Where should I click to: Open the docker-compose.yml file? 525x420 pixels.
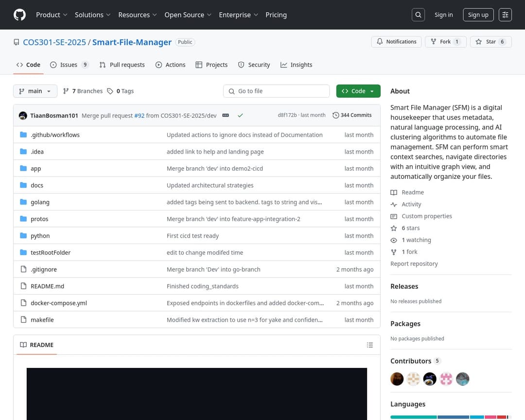click(x=59, y=303)
